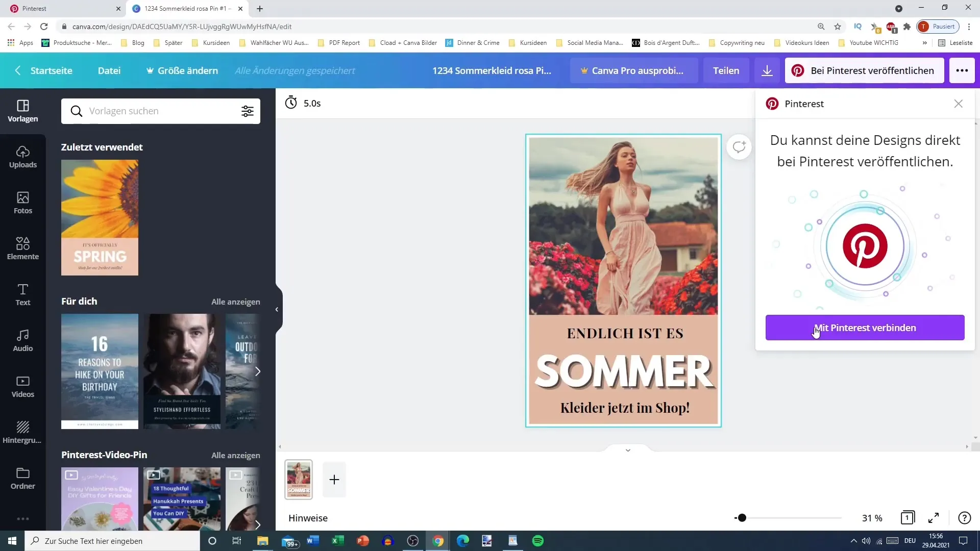Open the Ordner sidebar panel
Image resolution: width=980 pixels, height=551 pixels.
[x=22, y=478]
